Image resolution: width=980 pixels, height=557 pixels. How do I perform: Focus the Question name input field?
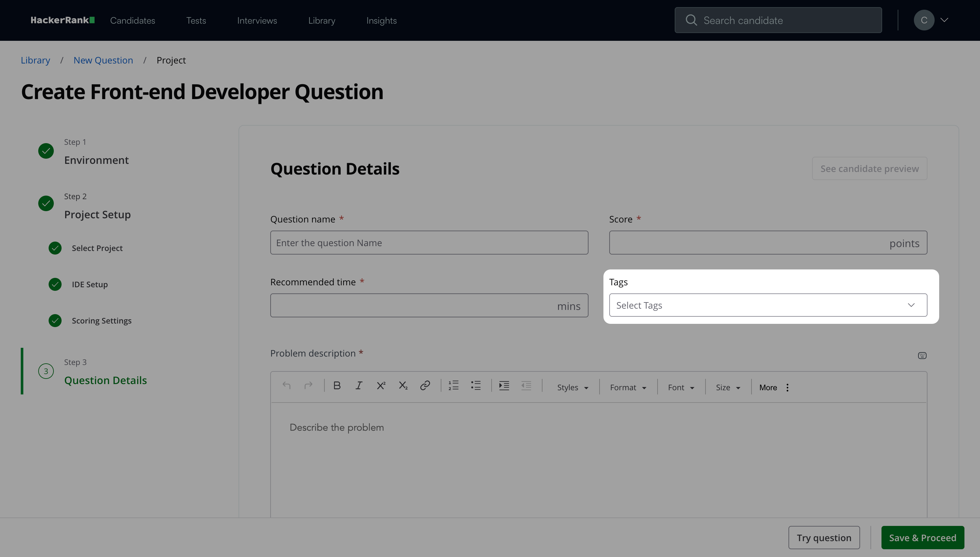pos(429,243)
